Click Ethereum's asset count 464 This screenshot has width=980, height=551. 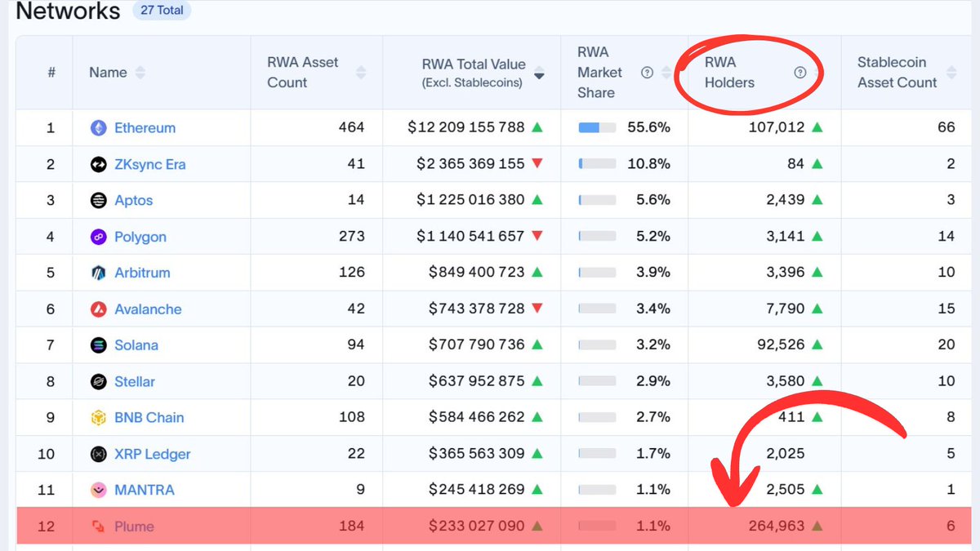(352, 128)
